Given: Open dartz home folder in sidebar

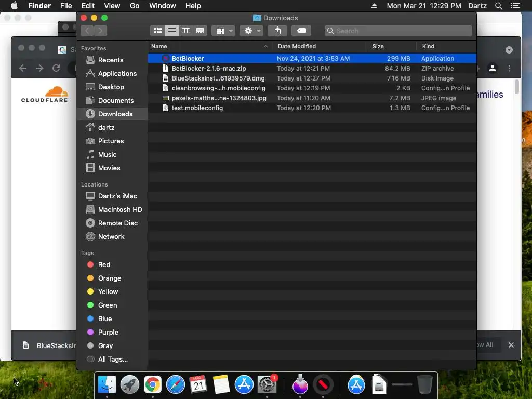Looking at the screenshot, I should tap(112, 128).
